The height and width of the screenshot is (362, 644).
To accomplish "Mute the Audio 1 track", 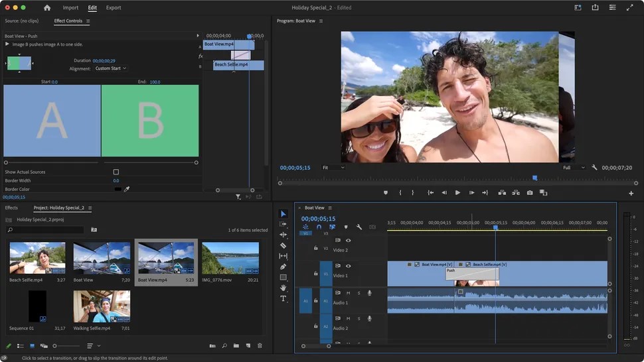I will click(x=348, y=293).
